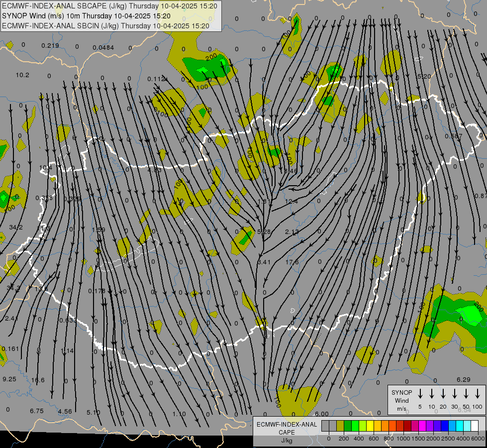Click the 1500 tick label on the colour scale
Viewport: 487px width, 448px height.
pyautogui.click(x=418, y=439)
